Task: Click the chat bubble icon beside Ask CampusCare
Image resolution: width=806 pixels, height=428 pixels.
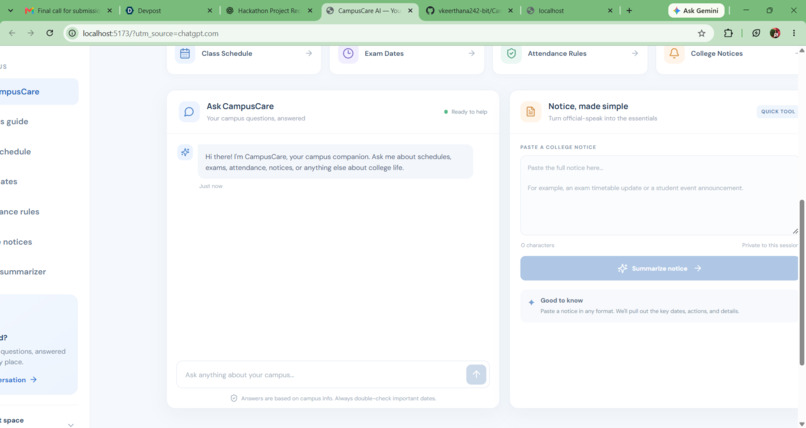Action: tap(189, 111)
